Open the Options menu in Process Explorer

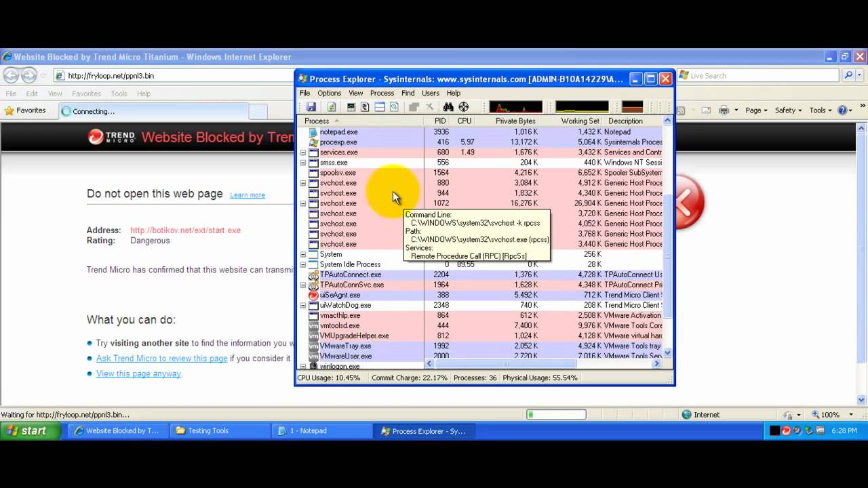330,93
